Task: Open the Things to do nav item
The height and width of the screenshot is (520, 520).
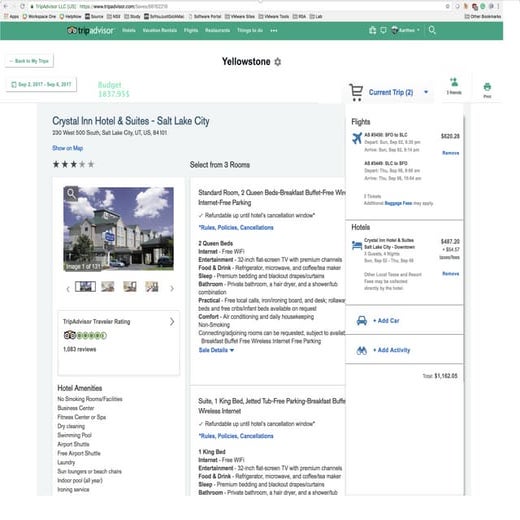Action: click(x=250, y=30)
